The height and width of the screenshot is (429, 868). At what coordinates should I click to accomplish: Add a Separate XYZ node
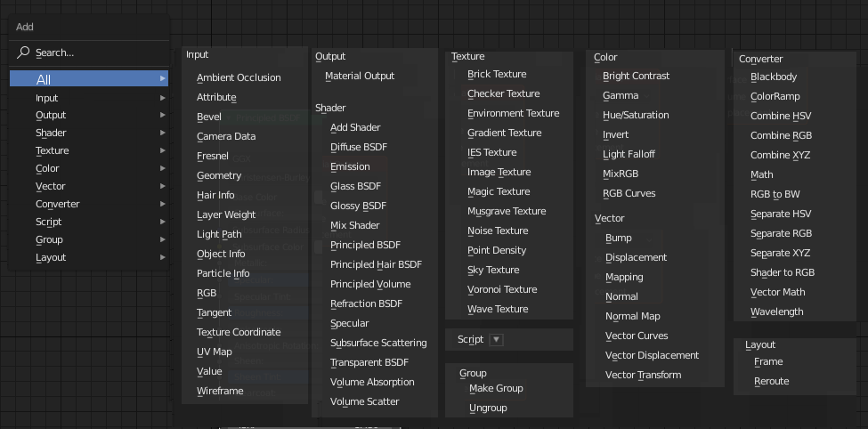(780, 253)
